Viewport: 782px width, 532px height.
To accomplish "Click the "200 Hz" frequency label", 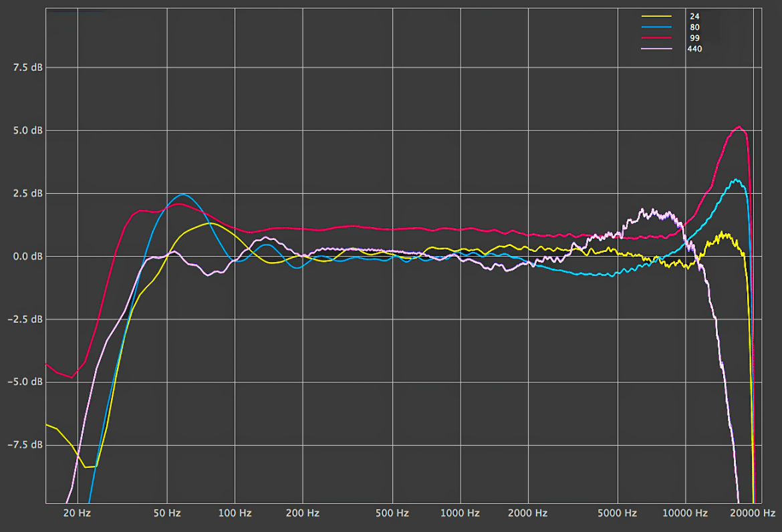I will [303, 513].
